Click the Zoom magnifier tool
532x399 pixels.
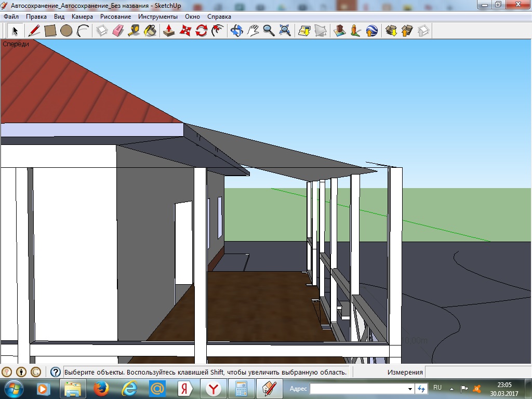269,31
